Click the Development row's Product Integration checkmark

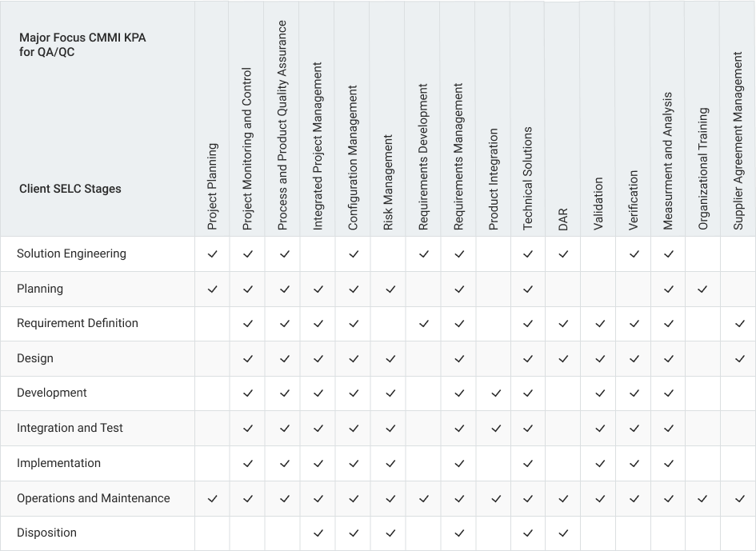point(494,393)
